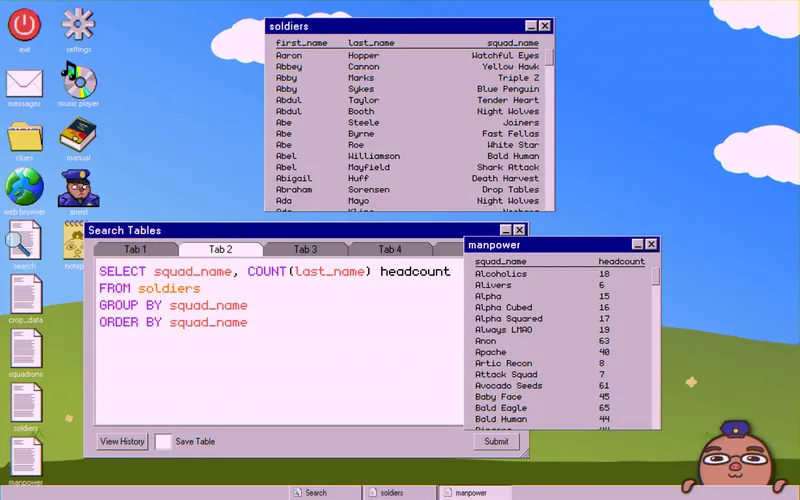Open the settings gear icon
This screenshot has height=500, width=800.
click(x=78, y=23)
